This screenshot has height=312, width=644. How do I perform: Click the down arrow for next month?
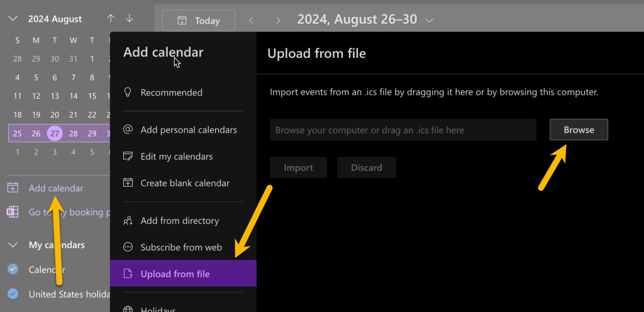tap(130, 19)
